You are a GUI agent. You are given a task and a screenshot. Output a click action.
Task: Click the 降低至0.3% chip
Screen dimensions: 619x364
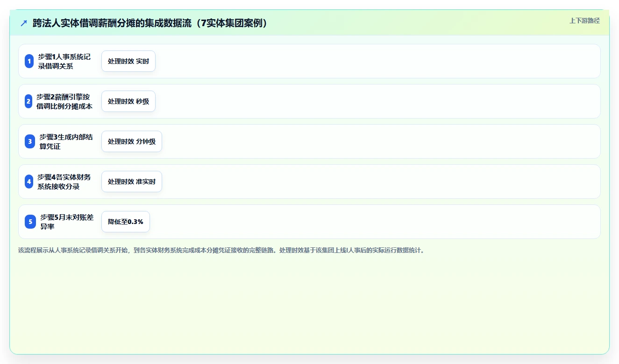[126, 222]
